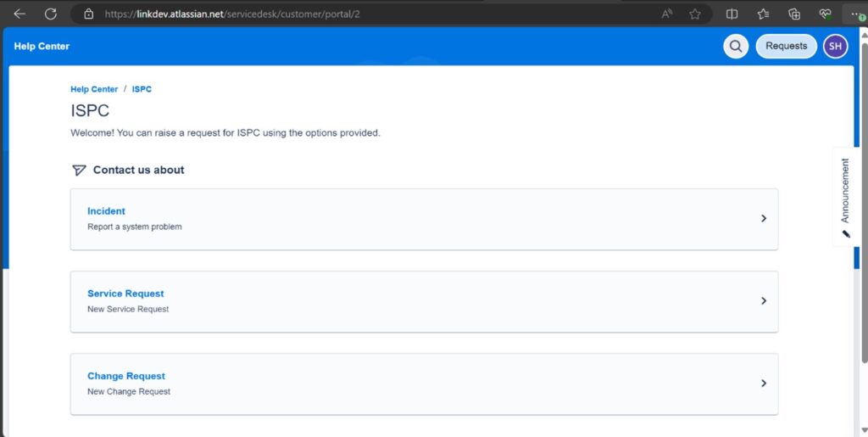Viewport: 868px width, 437px height.
Task: Open the Collections icon
Action: tap(794, 14)
